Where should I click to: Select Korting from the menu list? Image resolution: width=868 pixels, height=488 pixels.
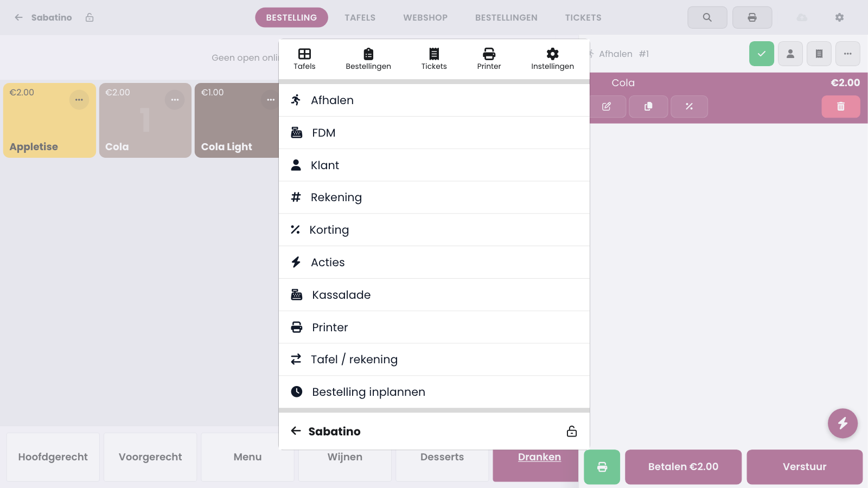pos(434,230)
